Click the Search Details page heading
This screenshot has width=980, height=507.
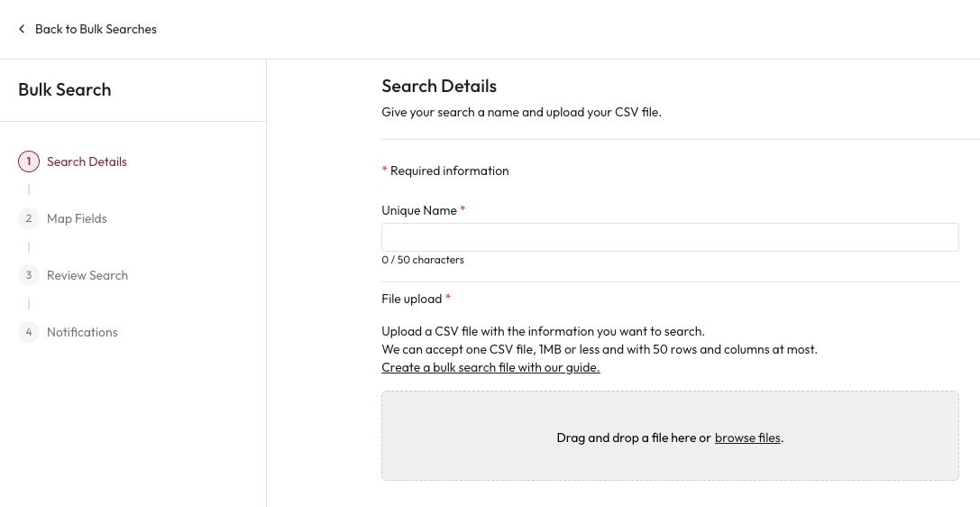tap(439, 86)
